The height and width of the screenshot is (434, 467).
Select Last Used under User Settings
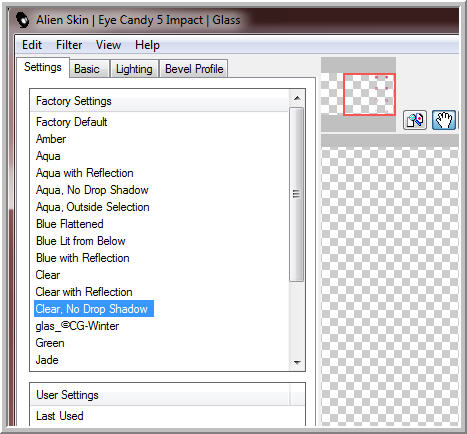tap(60, 416)
